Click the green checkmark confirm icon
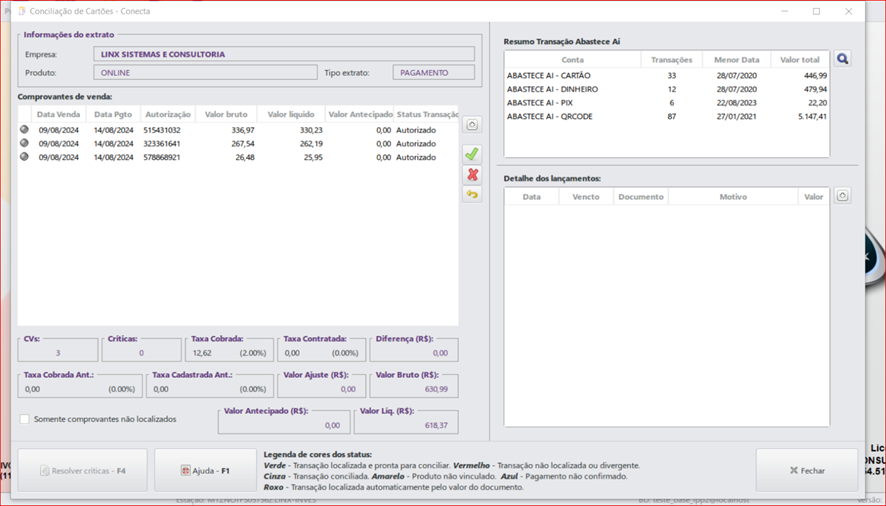Image resolution: width=886 pixels, height=506 pixels. 472,154
